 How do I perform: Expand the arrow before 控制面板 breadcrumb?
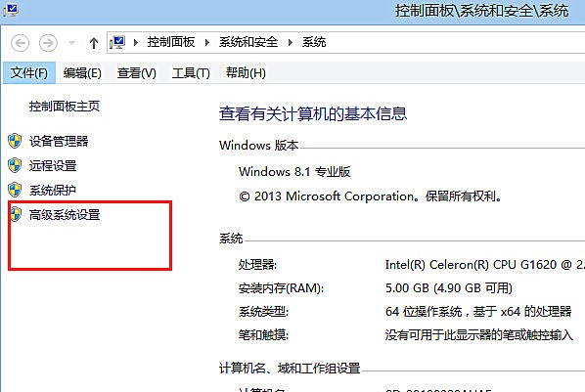point(136,42)
